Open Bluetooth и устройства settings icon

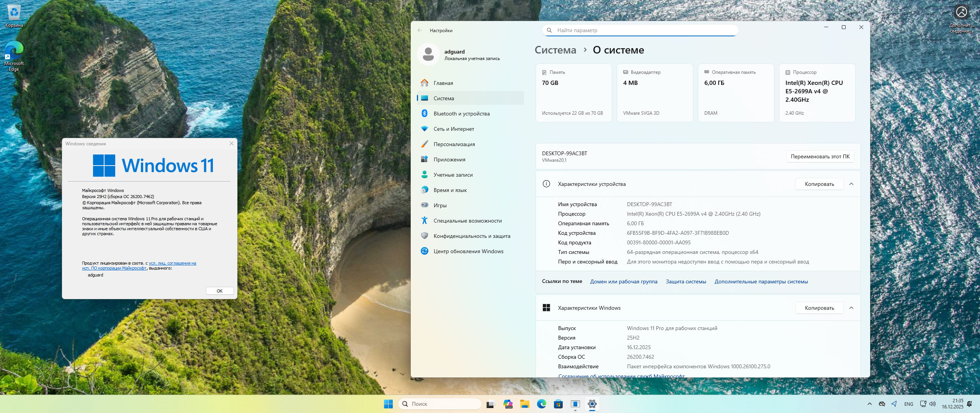point(425,113)
